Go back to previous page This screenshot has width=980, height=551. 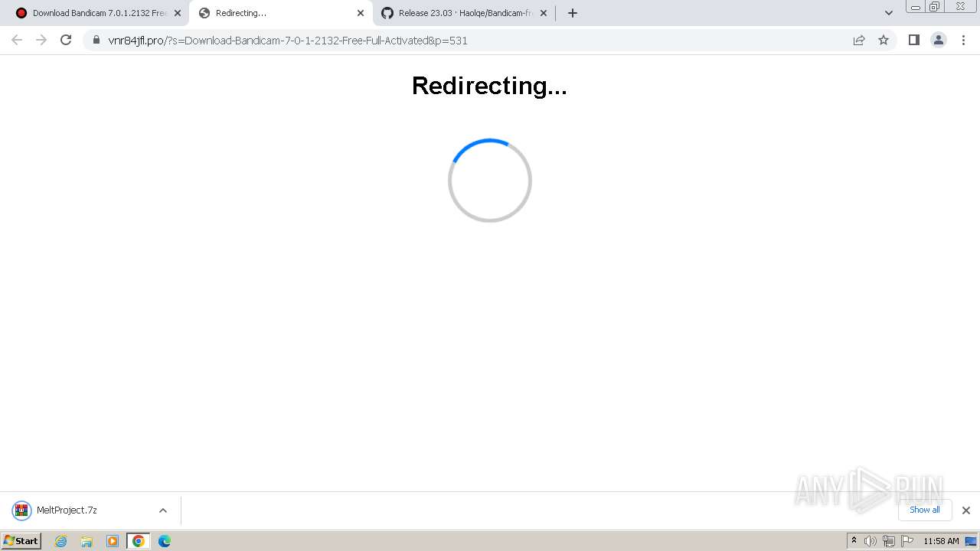(17, 40)
